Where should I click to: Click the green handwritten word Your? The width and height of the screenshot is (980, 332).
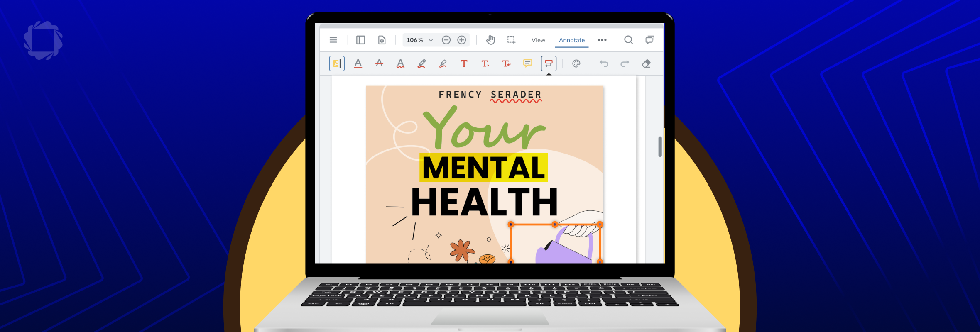484,128
